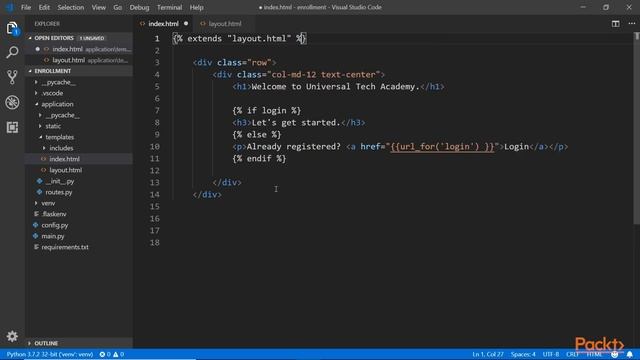Select layout.html under Open Editors
Screen dimensions: 640x360
coord(69,60)
